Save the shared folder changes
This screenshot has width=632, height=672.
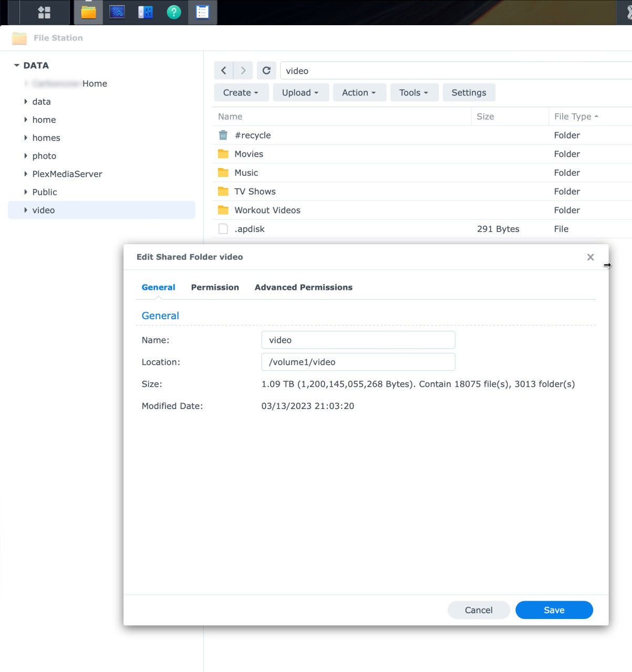coord(554,610)
